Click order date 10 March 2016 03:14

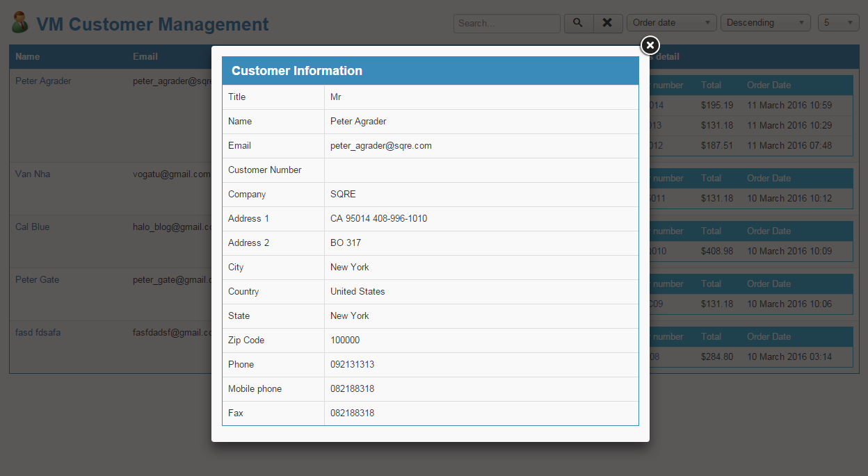coord(789,356)
